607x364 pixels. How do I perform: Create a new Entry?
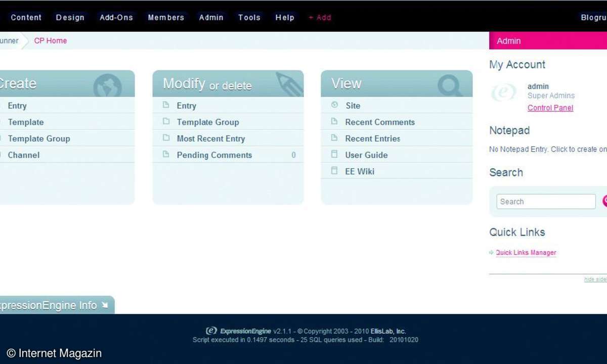(17, 106)
